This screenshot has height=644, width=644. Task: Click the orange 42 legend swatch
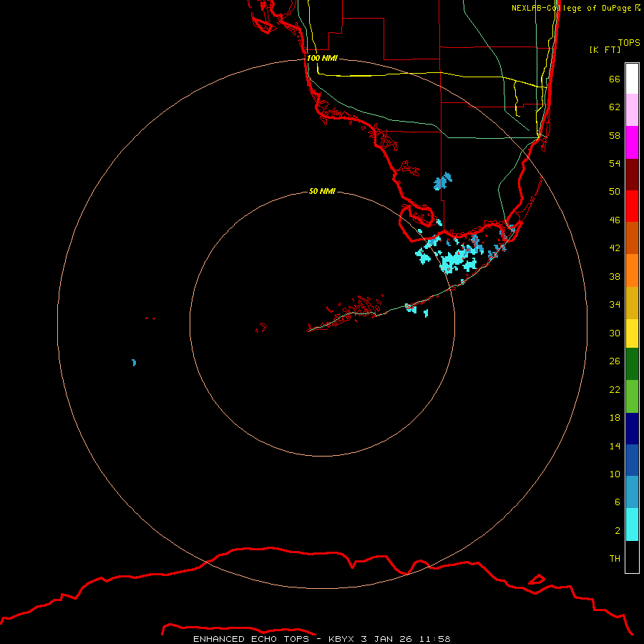[x=632, y=270]
